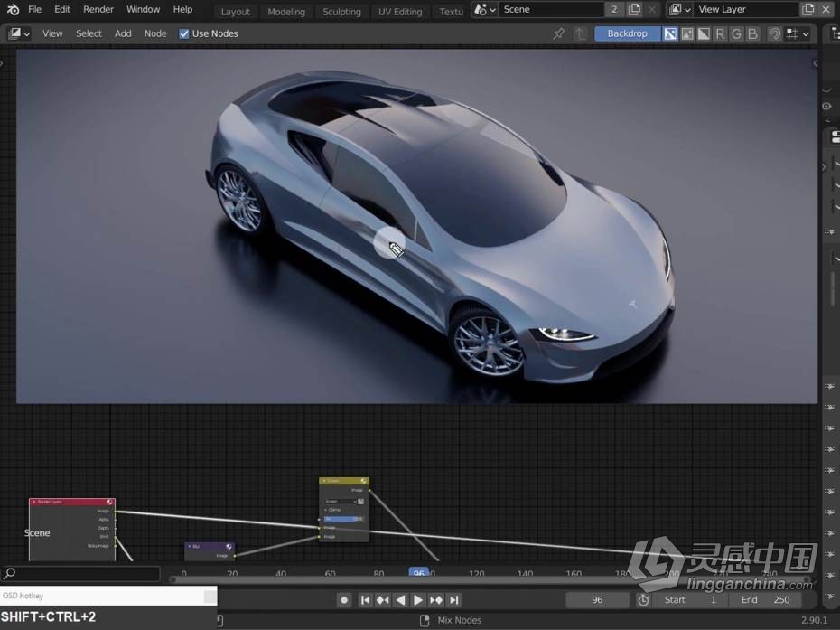The image size is (840, 630).
Task: Collapse the Screen mix node triangle
Action: coord(324,481)
